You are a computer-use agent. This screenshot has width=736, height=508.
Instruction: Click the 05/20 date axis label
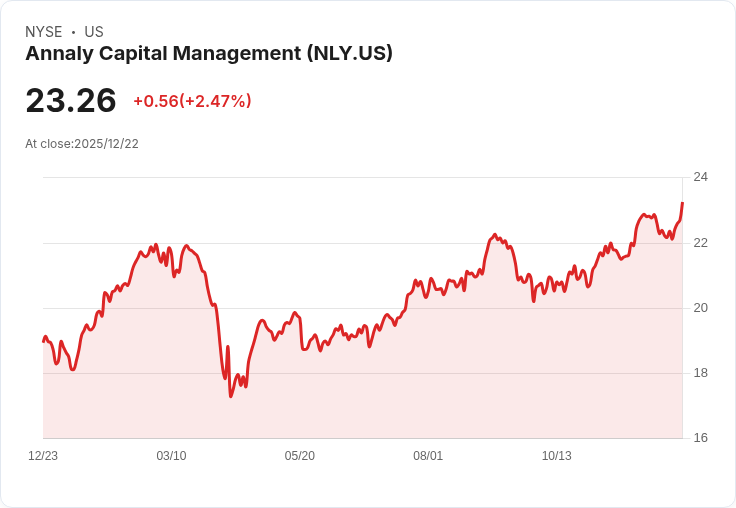[299, 456]
